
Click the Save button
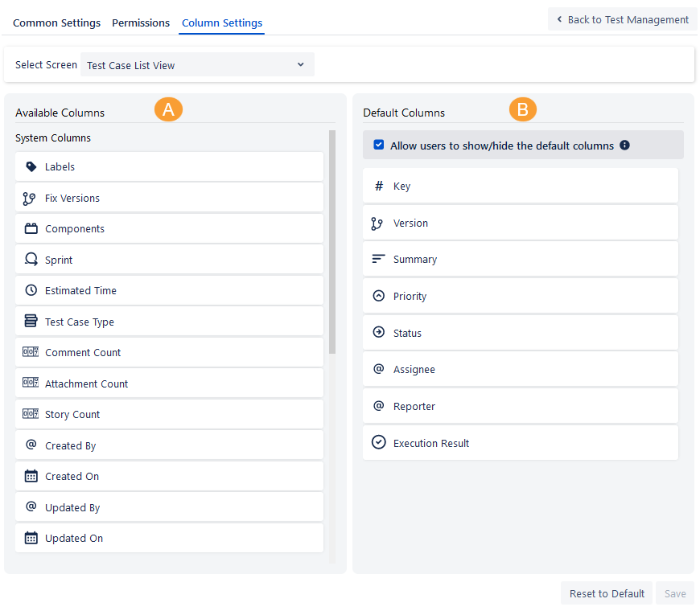point(675,593)
